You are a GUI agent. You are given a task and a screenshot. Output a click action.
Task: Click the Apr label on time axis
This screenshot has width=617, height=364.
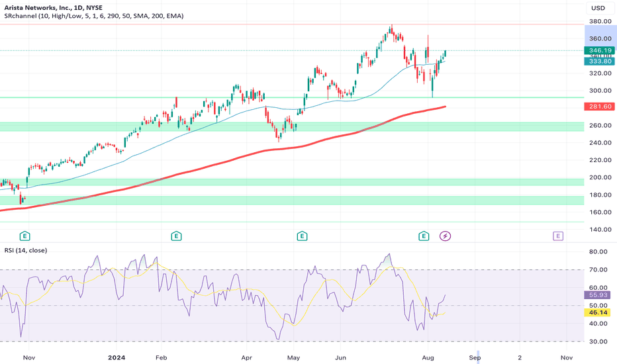(x=247, y=357)
